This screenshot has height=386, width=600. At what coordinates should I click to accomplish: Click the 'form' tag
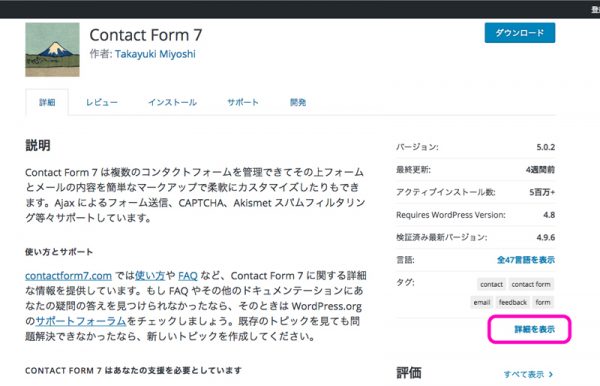[x=543, y=302]
